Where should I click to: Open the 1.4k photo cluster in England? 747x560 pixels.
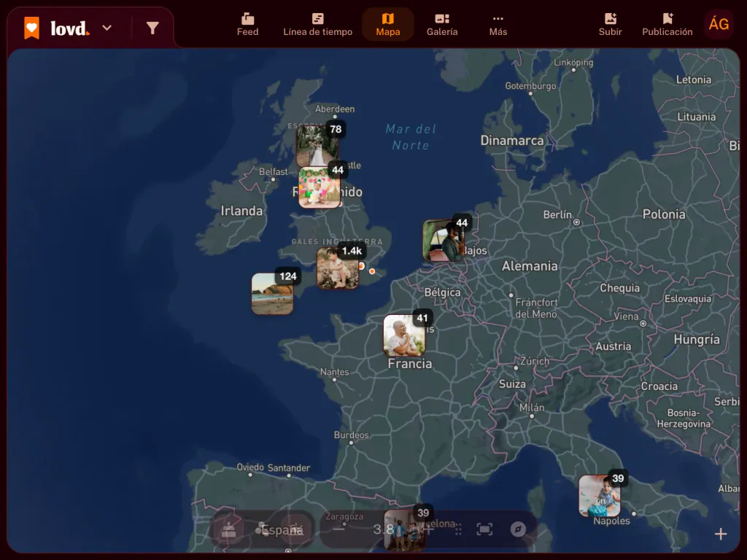pos(338,268)
